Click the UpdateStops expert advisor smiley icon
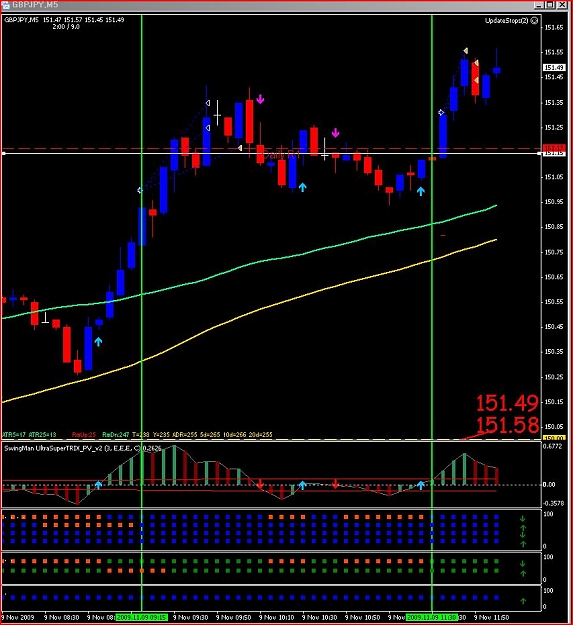The height and width of the screenshot is (625, 573). 534,20
